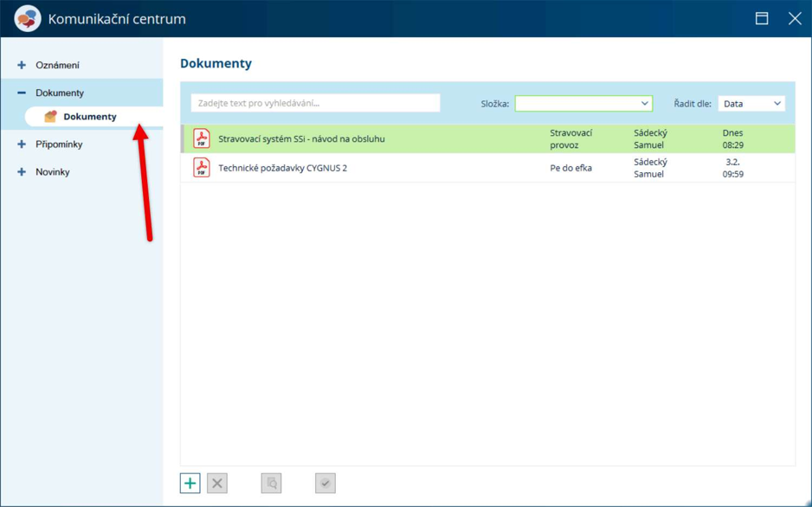
Task: Select Technické požadavky CYGNUS 2 document
Action: [x=283, y=168]
